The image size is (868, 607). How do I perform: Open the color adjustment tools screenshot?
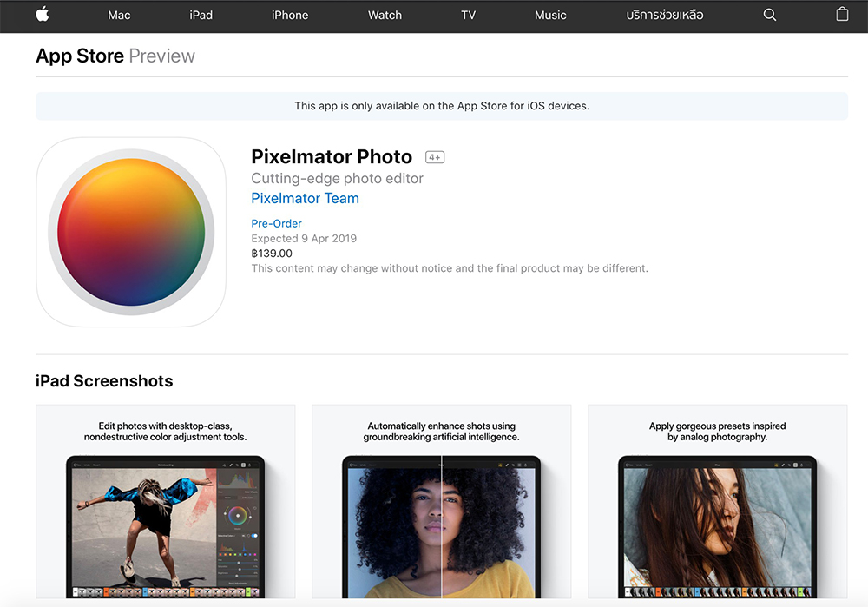tap(166, 504)
